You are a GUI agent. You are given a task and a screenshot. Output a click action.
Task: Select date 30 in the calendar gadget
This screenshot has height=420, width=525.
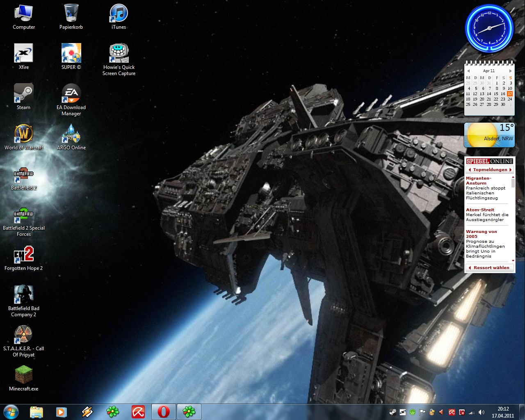pyautogui.click(x=503, y=105)
